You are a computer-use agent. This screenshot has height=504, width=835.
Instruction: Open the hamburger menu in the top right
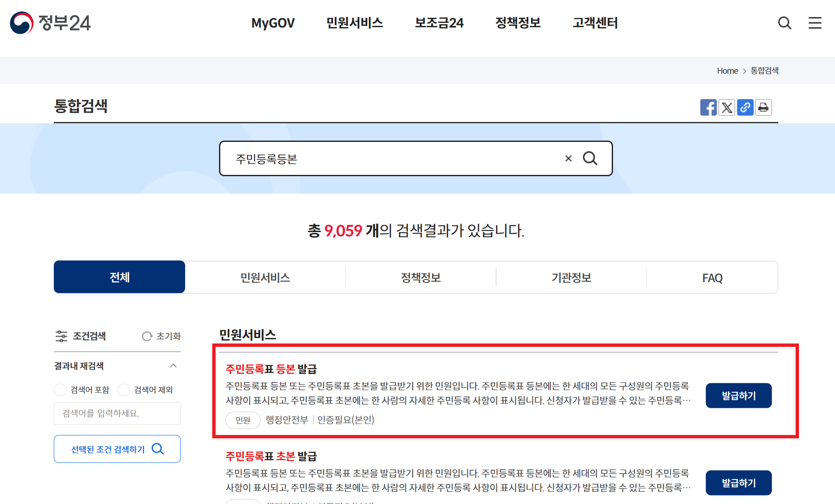[815, 23]
